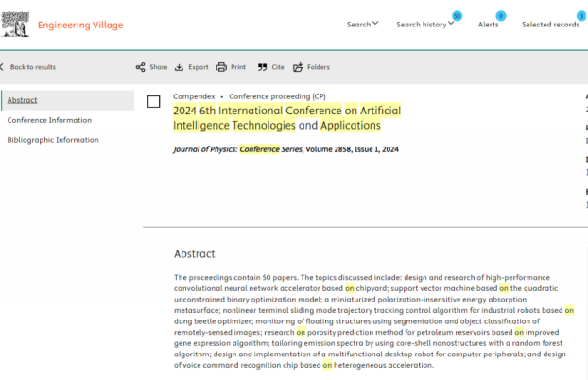Select the Abstract sidebar tab

click(67, 100)
